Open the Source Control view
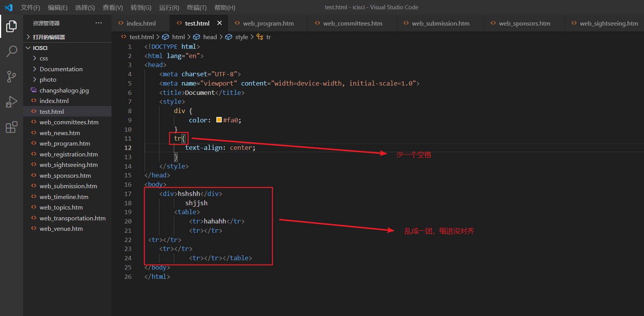This screenshot has width=644, height=316. click(x=12, y=76)
